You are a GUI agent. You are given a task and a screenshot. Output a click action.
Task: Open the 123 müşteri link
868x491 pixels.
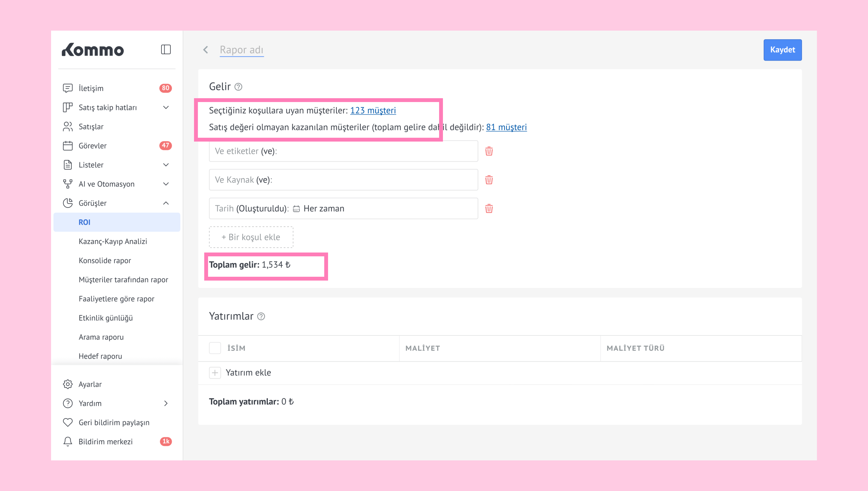click(x=373, y=110)
